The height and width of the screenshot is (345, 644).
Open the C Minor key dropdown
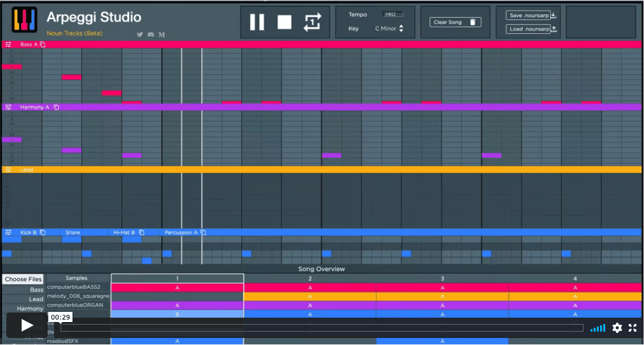tap(389, 29)
